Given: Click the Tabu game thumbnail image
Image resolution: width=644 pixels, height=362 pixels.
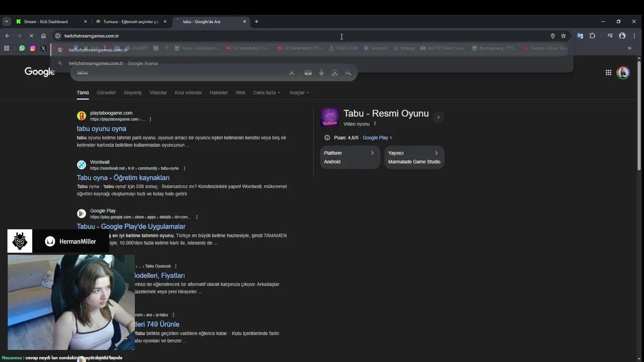Looking at the screenshot, I should tap(330, 117).
